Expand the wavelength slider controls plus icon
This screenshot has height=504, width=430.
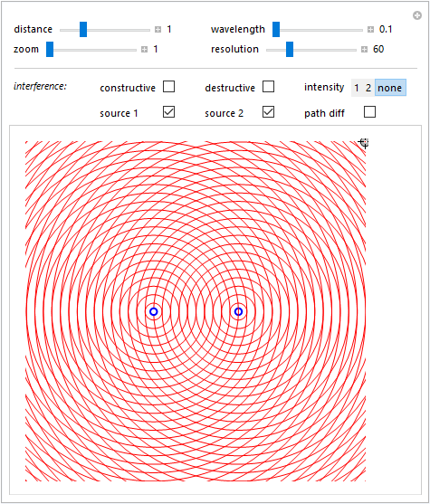point(370,30)
